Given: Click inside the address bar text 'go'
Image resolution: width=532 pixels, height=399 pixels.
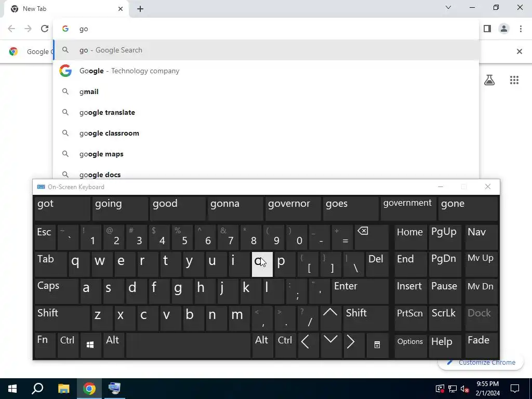Looking at the screenshot, I should [84, 29].
